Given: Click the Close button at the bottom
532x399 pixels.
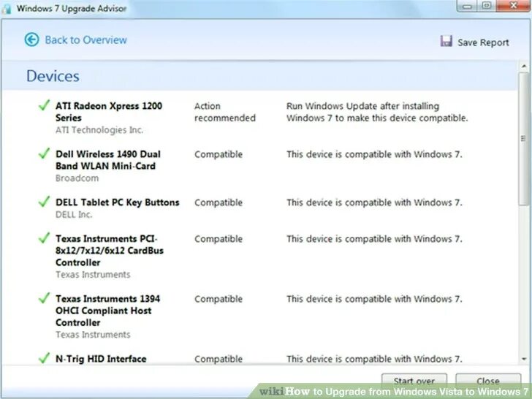Looking at the screenshot, I should pos(488,381).
